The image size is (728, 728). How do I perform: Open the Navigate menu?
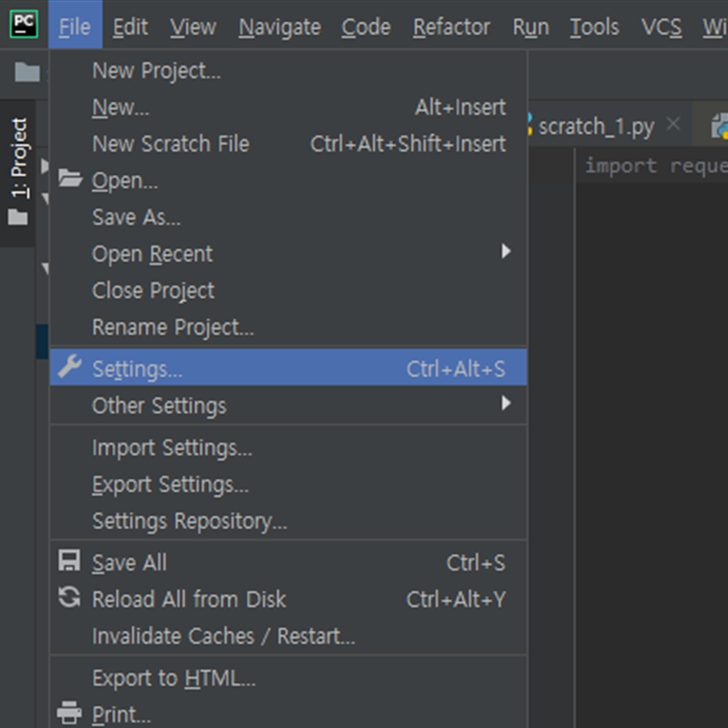[x=280, y=26]
